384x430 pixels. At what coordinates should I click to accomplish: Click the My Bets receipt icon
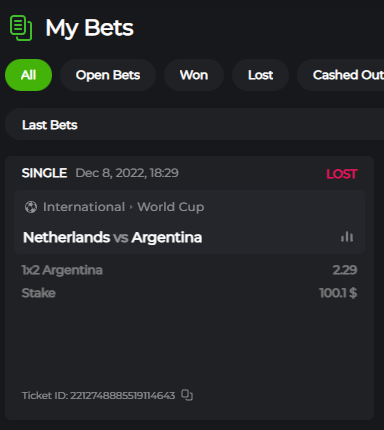21,28
